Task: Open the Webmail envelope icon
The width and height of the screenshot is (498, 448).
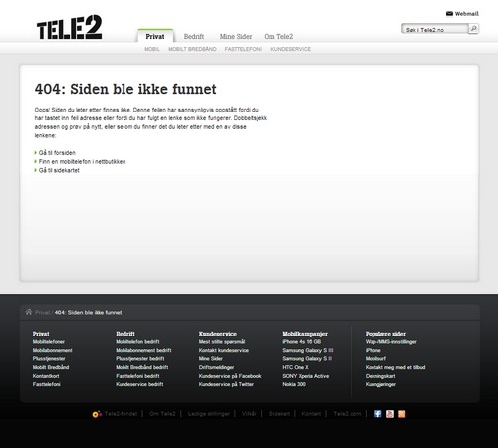Action: [x=449, y=14]
